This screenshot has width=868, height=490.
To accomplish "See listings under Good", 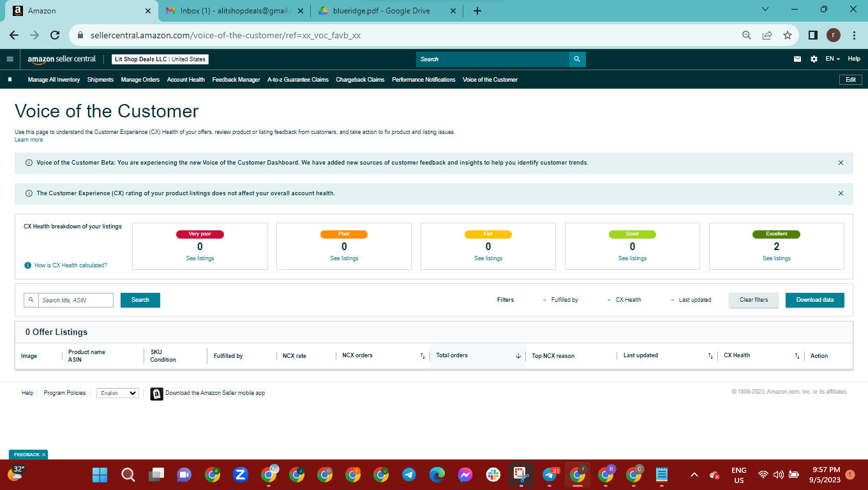I will 632,258.
